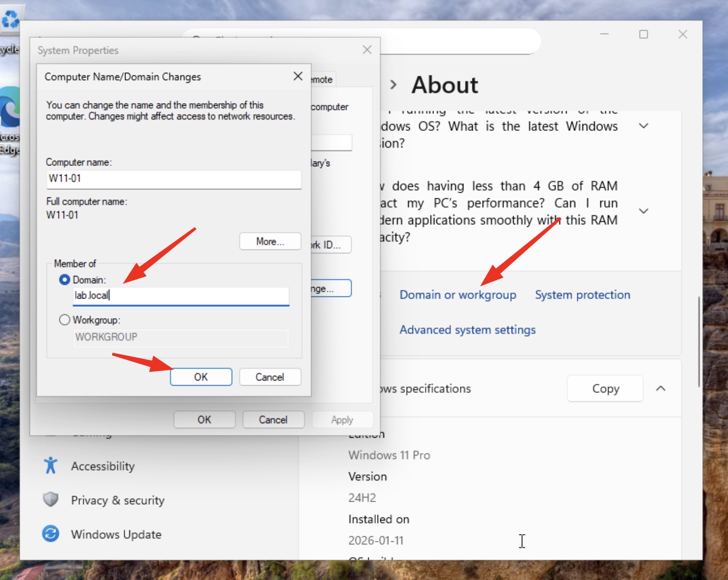Open Advanced system settings link
Screen dimensions: 728x580
click(x=467, y=330)
